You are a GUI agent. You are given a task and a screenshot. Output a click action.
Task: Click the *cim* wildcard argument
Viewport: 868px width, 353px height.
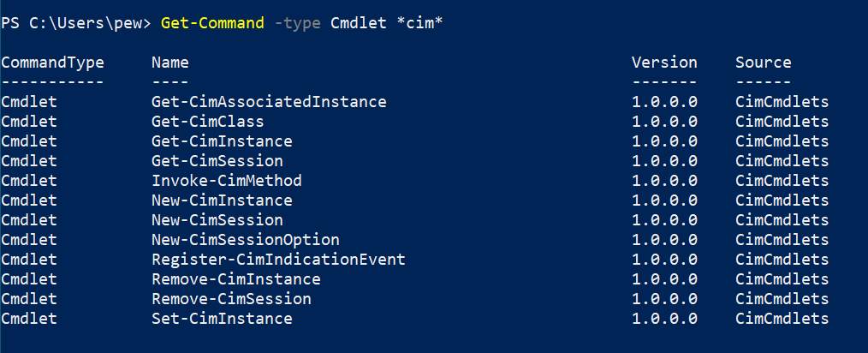point(419,23)
